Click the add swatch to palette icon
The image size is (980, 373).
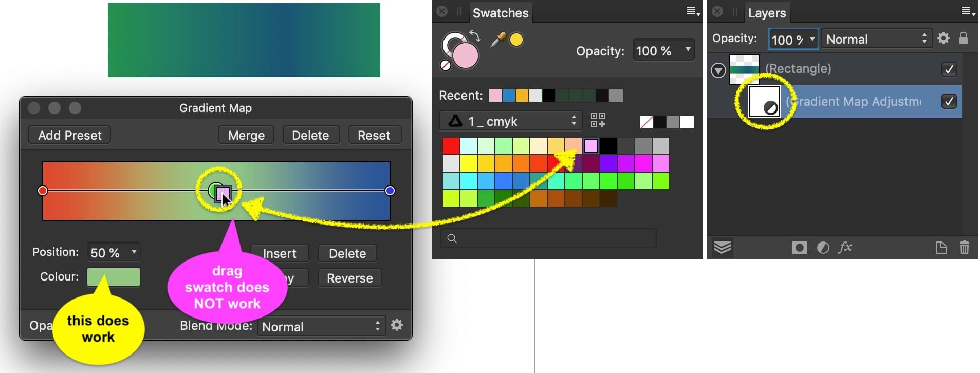[x=598, y=121]
